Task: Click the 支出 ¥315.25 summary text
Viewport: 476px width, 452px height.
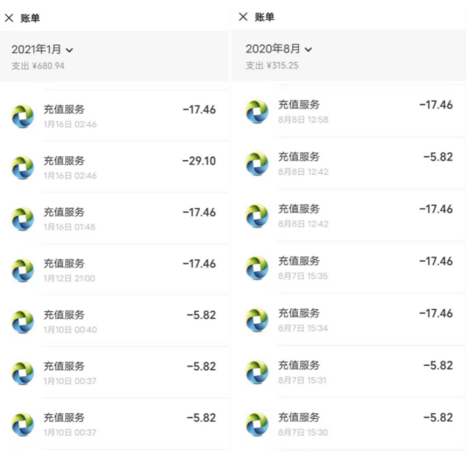Action: [272, 65]
